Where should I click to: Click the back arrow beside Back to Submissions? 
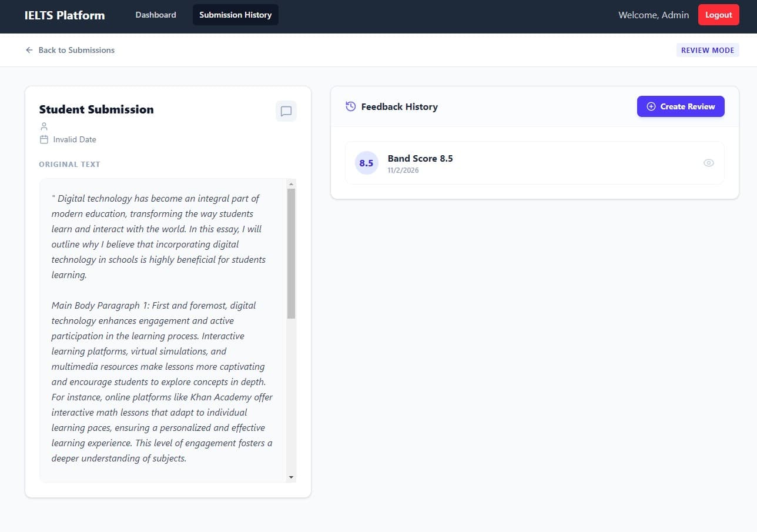click(29, 50)
